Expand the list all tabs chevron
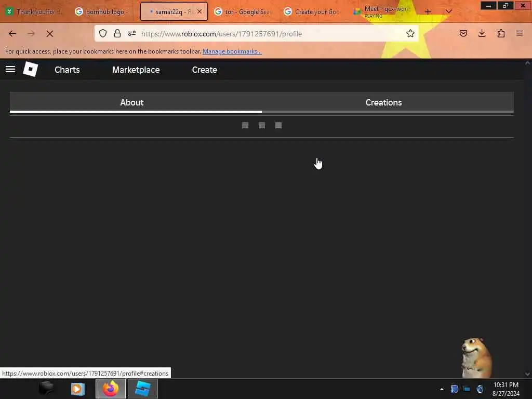The image size is (532, 399). click(448, 11)
